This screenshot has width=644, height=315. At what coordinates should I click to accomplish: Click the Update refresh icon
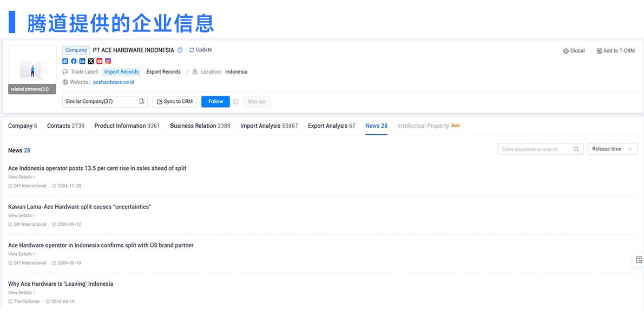(192, 50)
